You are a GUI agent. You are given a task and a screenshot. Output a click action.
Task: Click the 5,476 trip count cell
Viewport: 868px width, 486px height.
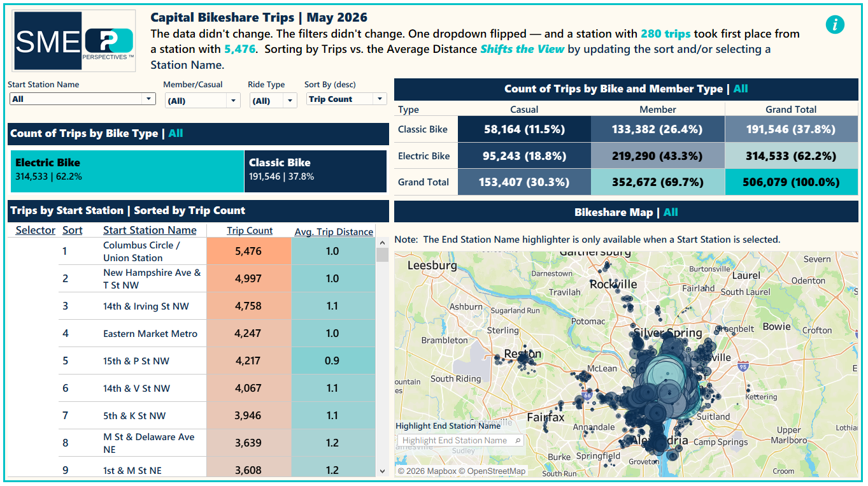[x=249, y=251]
